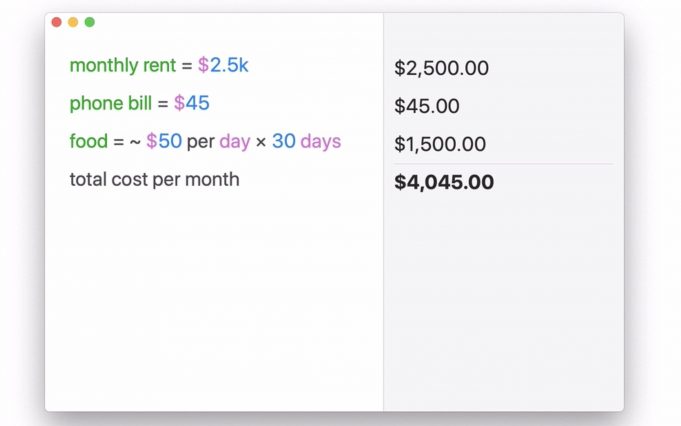Click the word 'per' in the food line

200,141
